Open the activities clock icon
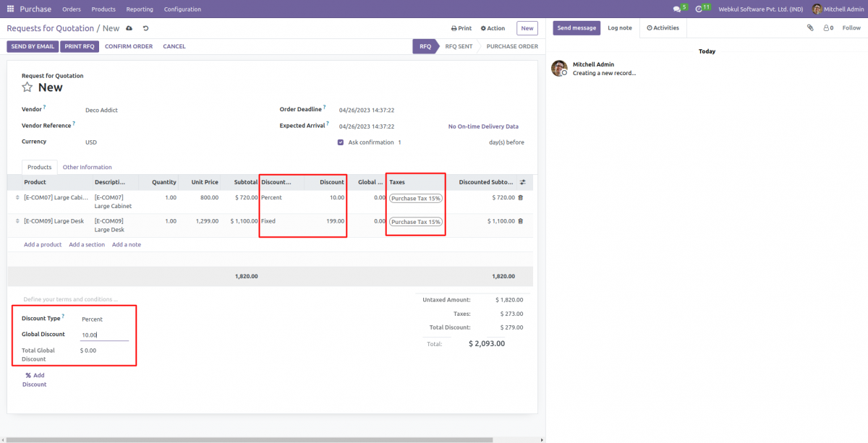The width and height of the screenshot is (868, 443). click(x=699, y=8)
